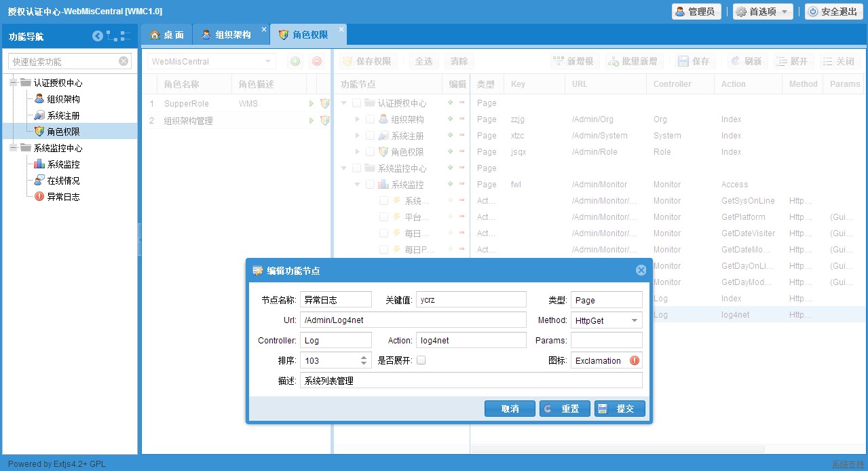Click the collapse-all tree icon in 功能导航 header
The width and height of the screenshot is (868, 471).
tap(126, 36)
